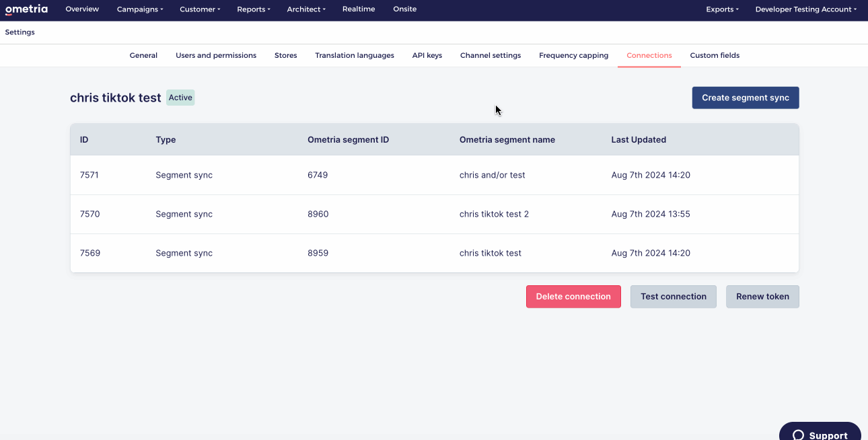Image resolution: width=868 pixels, height=440 pixels.
Task: Go to Onsite
Action: click(405, 9)
